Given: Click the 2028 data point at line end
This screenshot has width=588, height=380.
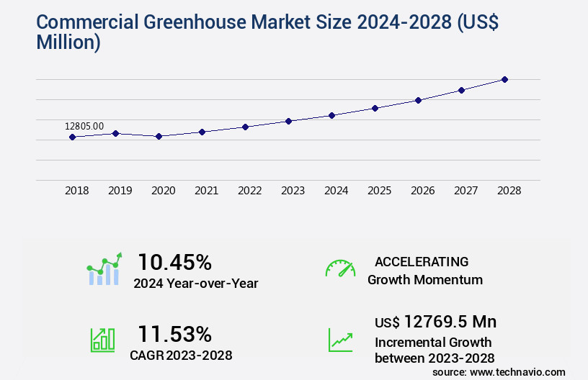Looking at the screenshot, I should [504, 79].
